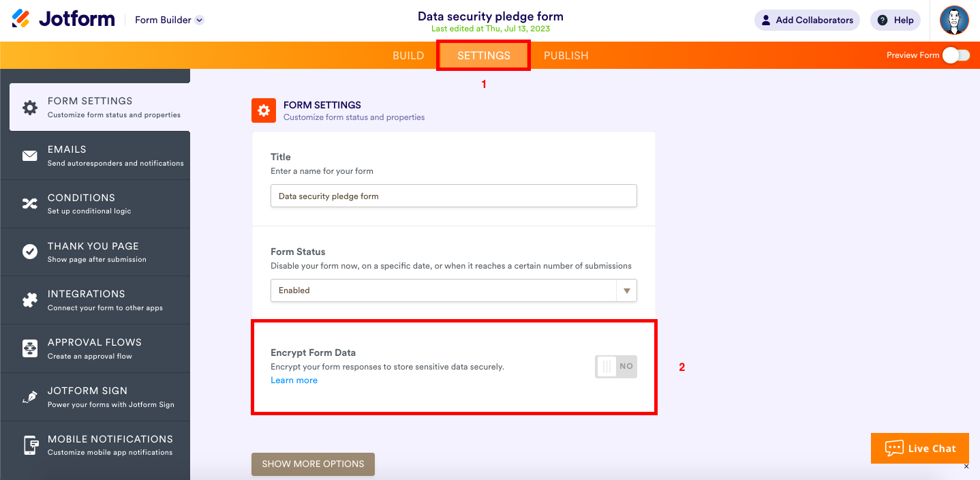This screenshot has height=480, width=980.
Task: Click the Jotform Sign pen icon
Action: 30,397
